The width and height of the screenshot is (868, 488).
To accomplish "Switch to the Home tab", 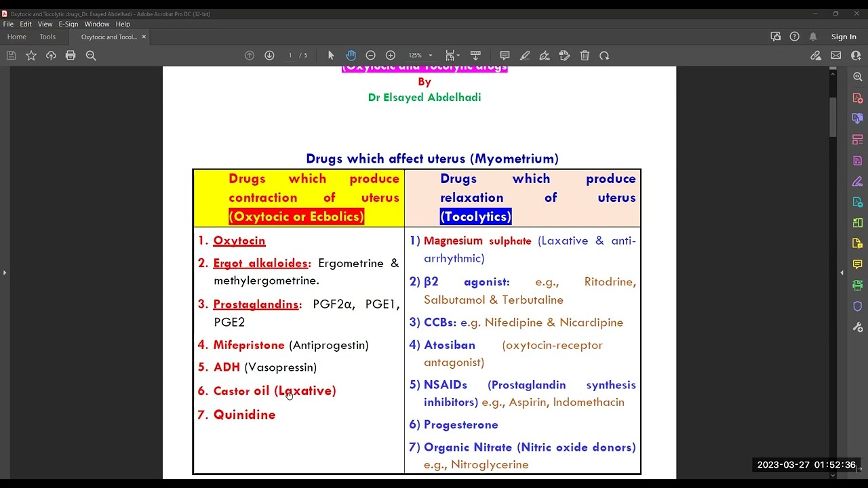I will click(16, 37).
